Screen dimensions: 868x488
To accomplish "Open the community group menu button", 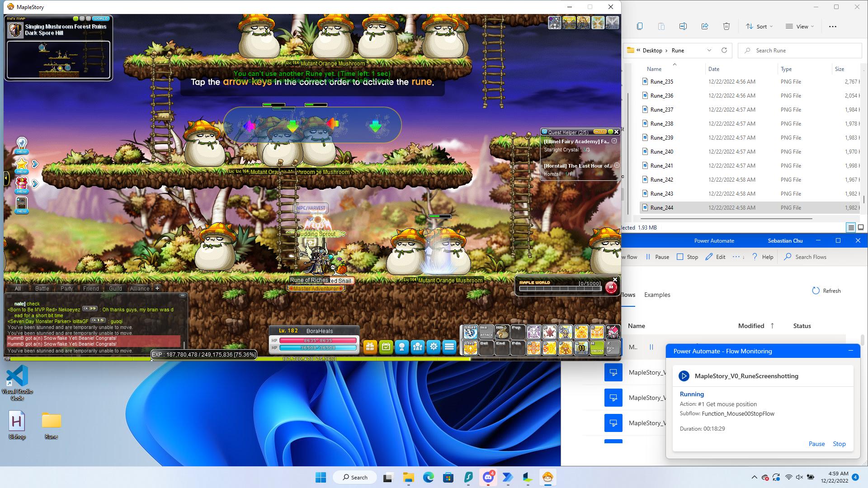I will [x=417, y=347].
